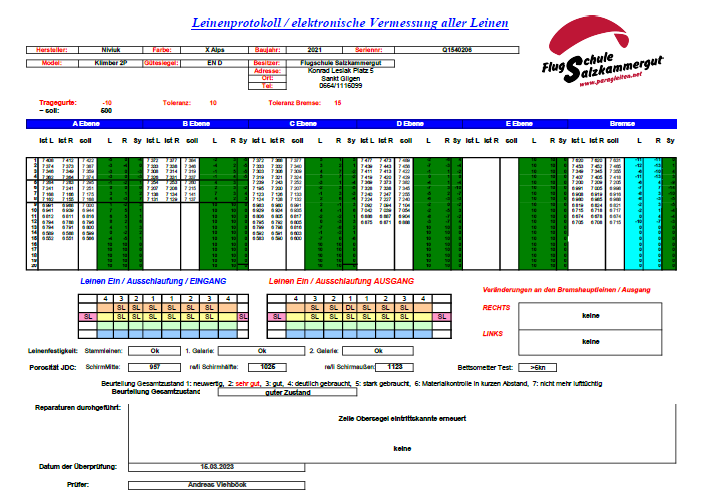The image size is (703, 500).
Task: Click the 'Tragegurte:' label
Action: (x=58, y=103)
